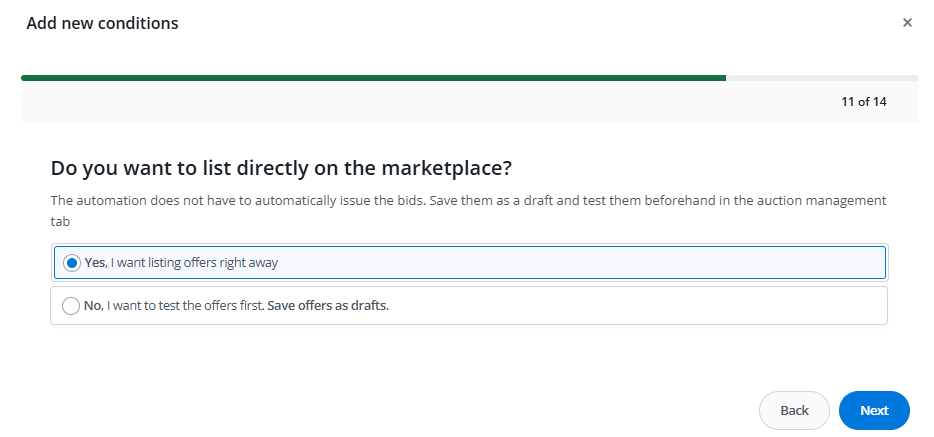Click the "Add new conditions" dialog title

[x=102, y=22]
